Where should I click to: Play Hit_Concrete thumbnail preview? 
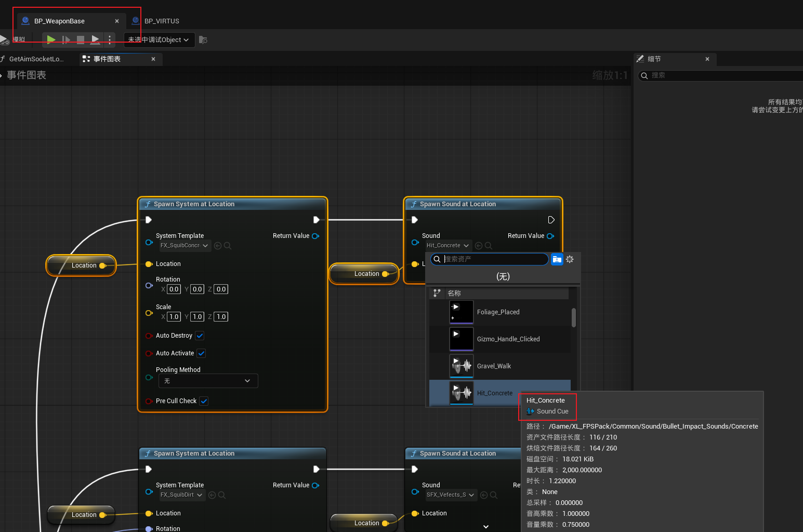[456, 388]
